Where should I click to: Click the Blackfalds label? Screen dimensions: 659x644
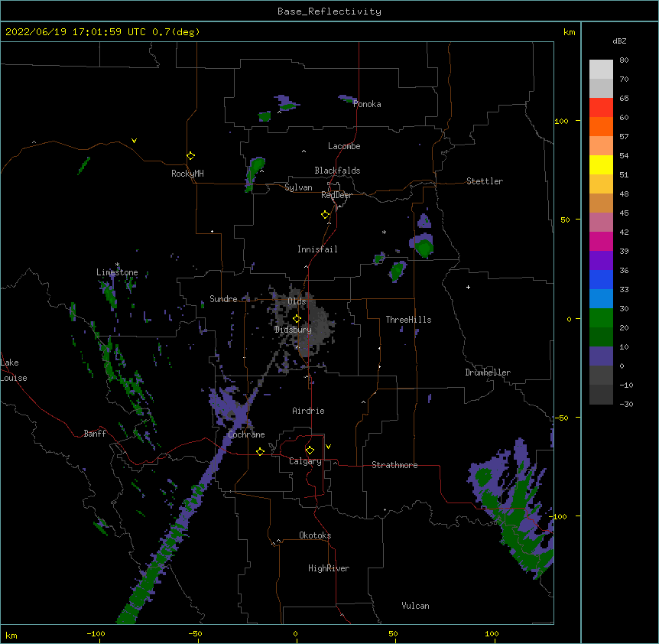point(337,171)
